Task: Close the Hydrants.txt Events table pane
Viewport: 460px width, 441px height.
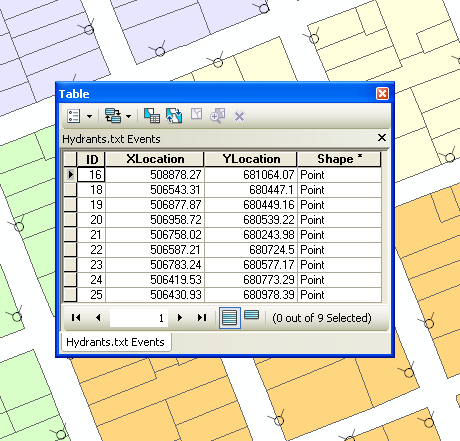Action: click(x=382, y=138)
